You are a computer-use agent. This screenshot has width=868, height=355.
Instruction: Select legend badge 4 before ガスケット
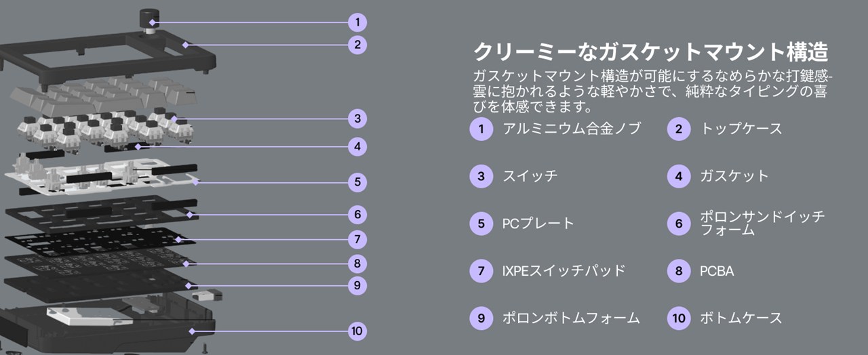(x=678, y=176)
